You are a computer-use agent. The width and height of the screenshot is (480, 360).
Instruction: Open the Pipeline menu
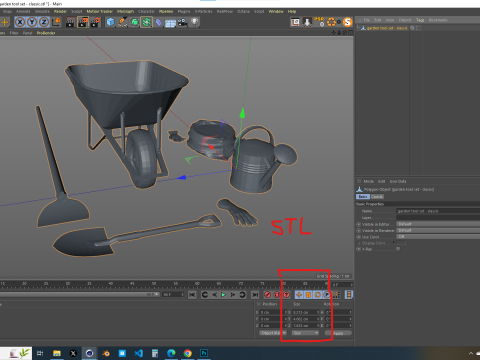166,11
